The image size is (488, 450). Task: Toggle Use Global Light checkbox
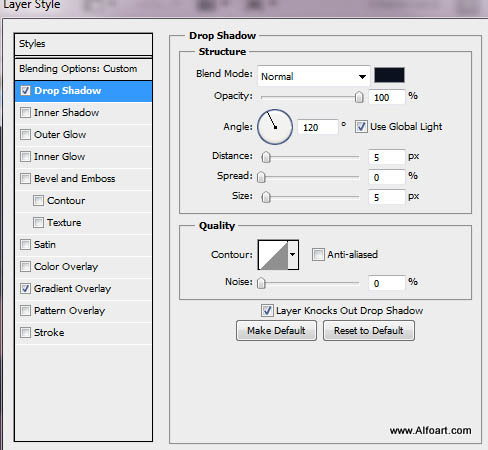(x=361, y=127)
